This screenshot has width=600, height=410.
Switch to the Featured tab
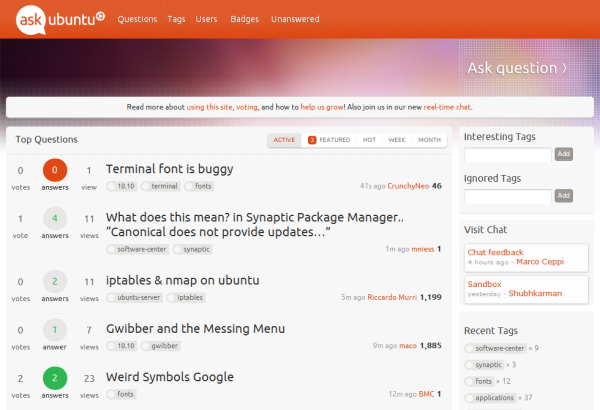(329, 140)
